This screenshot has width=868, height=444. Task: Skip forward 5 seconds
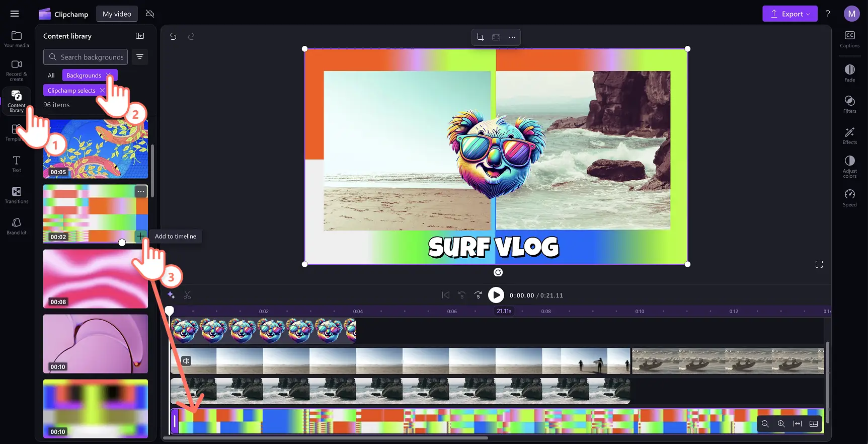point(478,295)
